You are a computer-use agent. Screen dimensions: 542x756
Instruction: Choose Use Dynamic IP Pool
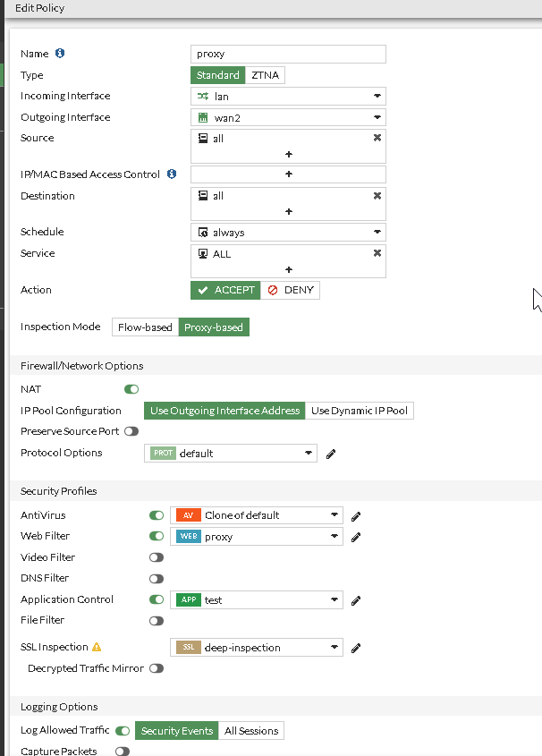click(359, 411)
